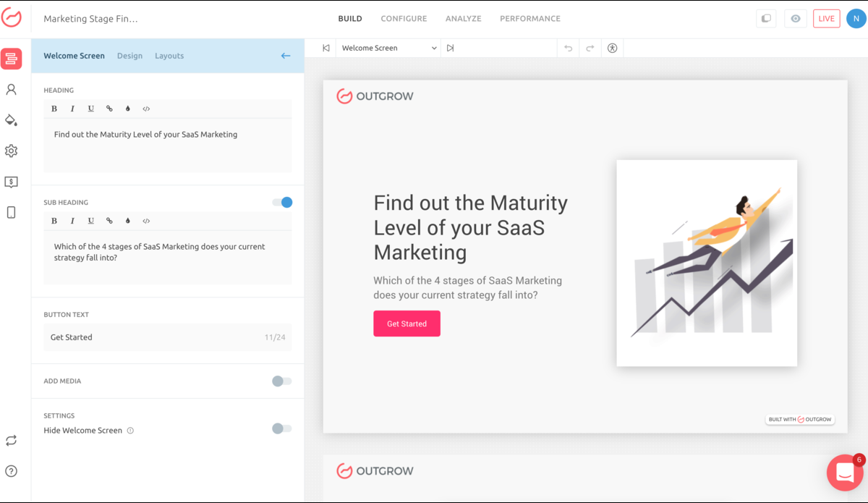Disable the Sub Heading toggle
The height and width of the screenshot is (503, 868).
(x=282, y=203)
